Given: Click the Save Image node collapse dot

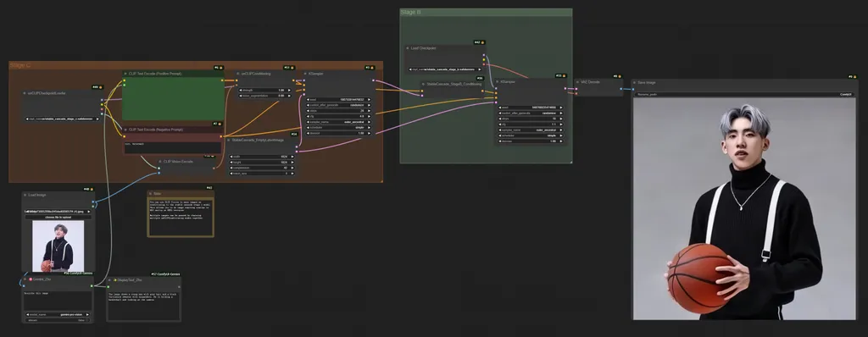Looking at the screenshot, I should (635, 82).
